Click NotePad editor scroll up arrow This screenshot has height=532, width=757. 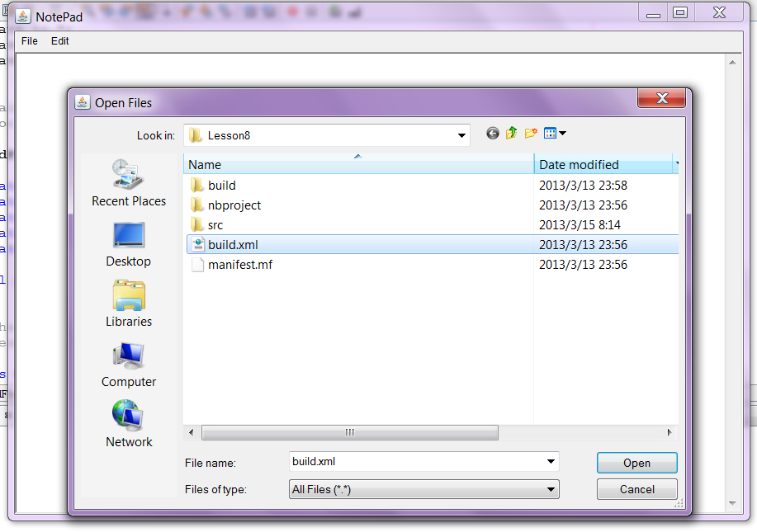point(732,62)
